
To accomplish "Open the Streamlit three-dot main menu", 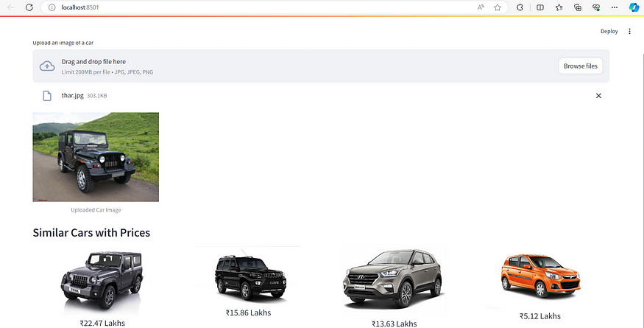I will pyautogui.click(x=629, y=31).
